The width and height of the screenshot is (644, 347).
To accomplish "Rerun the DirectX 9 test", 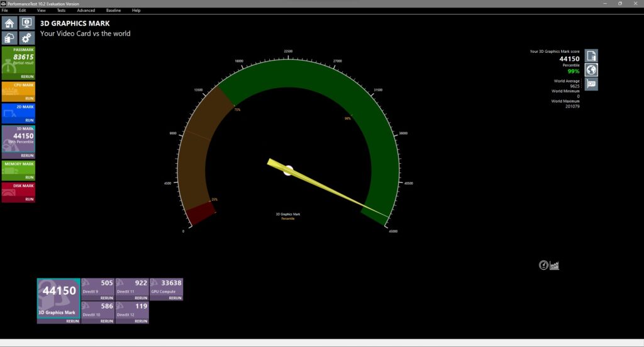I will [106, 298].
